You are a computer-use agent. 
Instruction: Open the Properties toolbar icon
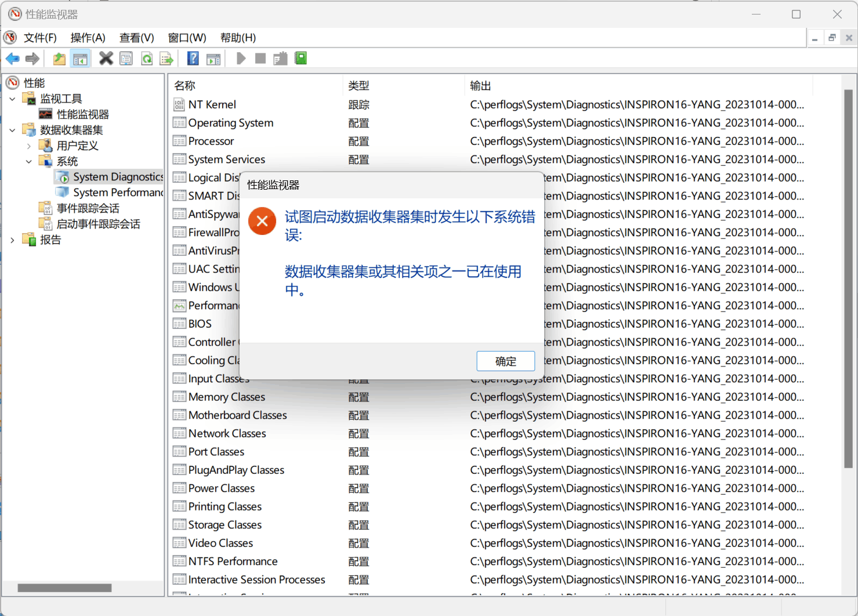[x=126, y=58]
